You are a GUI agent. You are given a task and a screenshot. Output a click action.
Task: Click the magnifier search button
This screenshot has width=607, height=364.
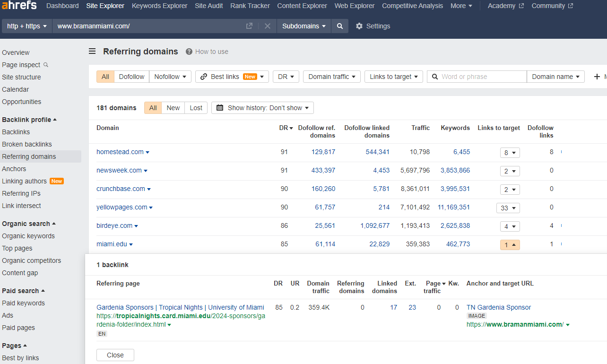pos(340,26)
